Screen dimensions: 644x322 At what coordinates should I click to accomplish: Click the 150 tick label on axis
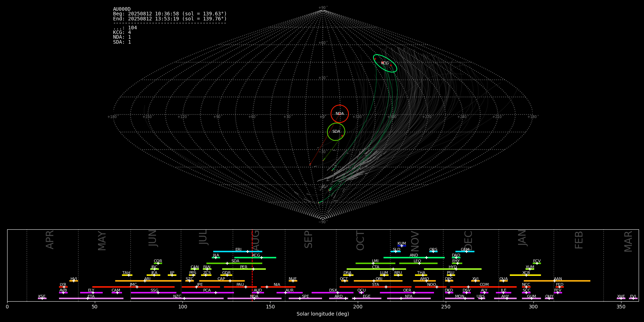pos(270,307)
